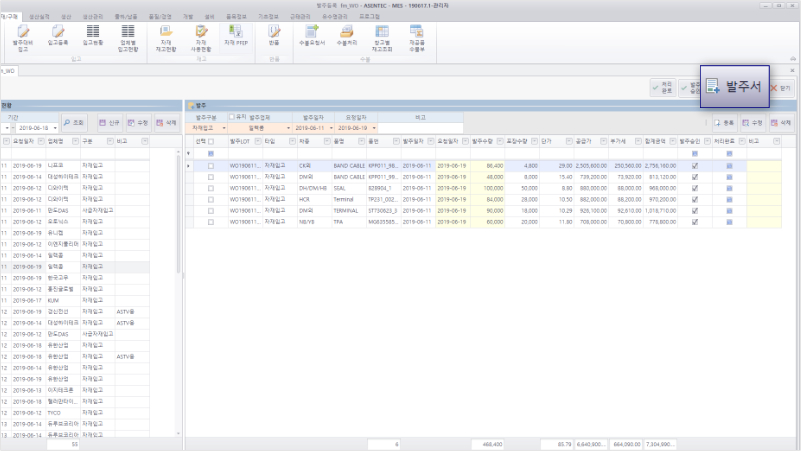The height and width of the screenshot is (451, 801).
Task: Select the 니프코 row in left list
Action: [75, 166]
